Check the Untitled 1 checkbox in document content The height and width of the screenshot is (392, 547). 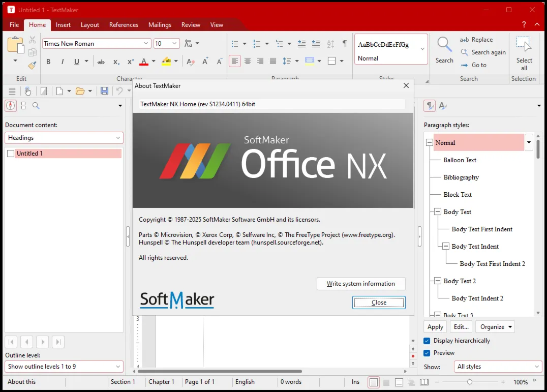tap(11, 154)
